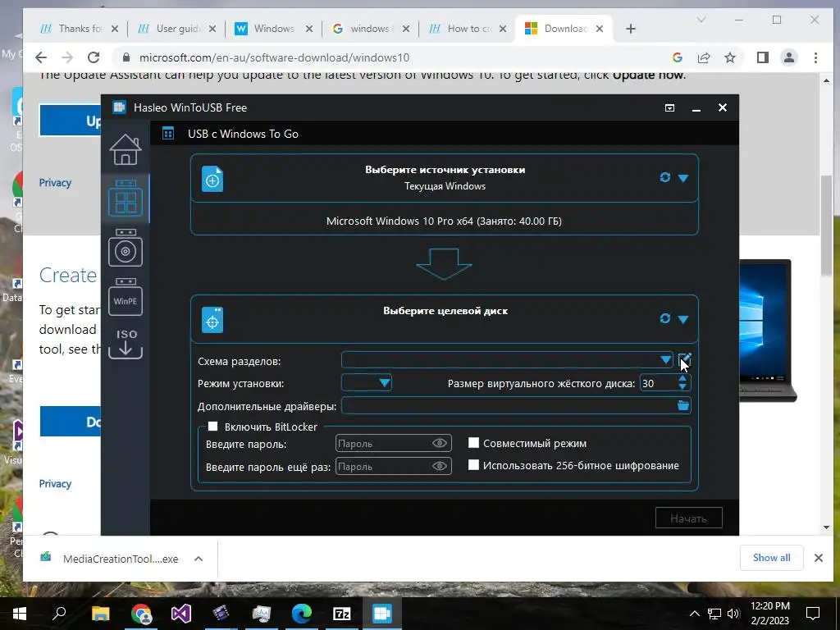Close the Chrome downloads bar

(x=819, y=558)
